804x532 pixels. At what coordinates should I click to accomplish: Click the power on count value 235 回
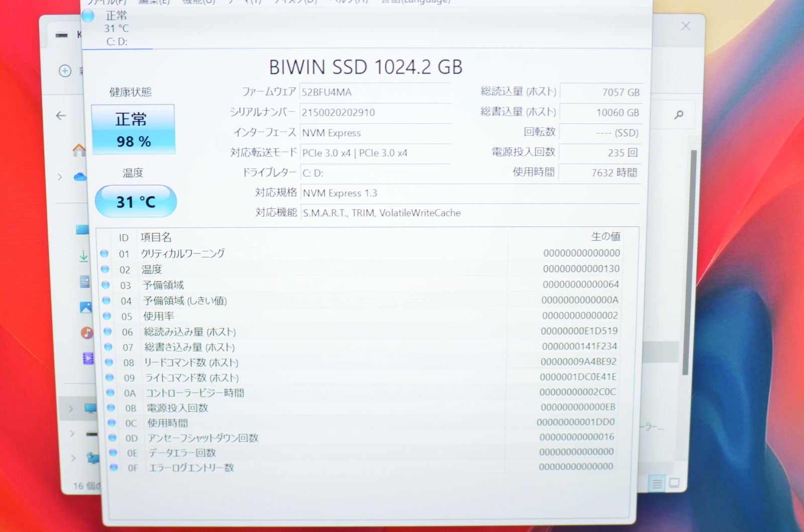tap(599, 152)
